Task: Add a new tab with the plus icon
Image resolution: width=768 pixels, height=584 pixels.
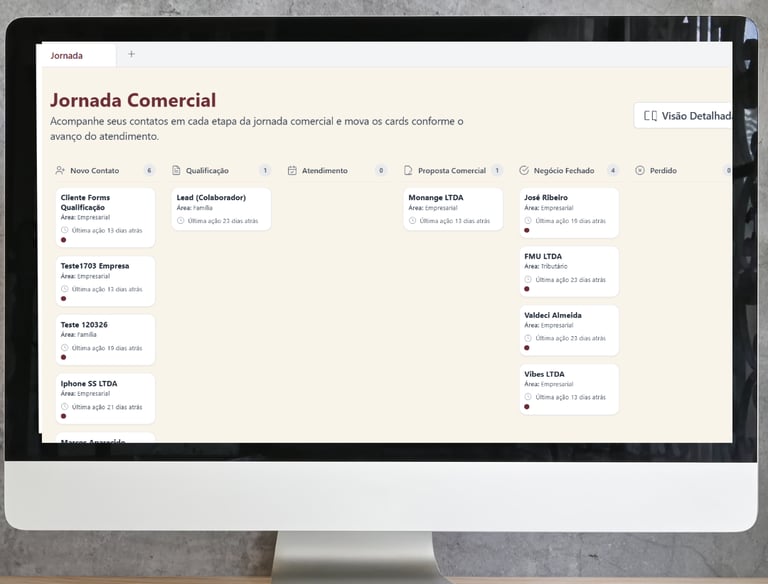Action: [x=131, y=54]
